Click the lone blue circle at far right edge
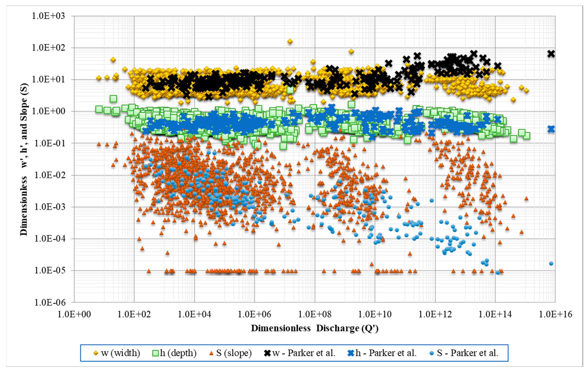This screenshot has width=588, height=374. click(551, 263)
